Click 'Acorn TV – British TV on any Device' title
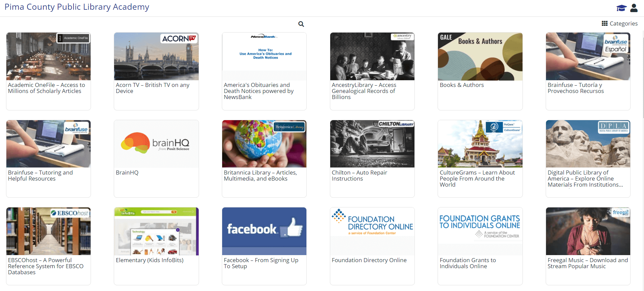The height and width of the screenshot is (291, 644). [x=153, y=88]
